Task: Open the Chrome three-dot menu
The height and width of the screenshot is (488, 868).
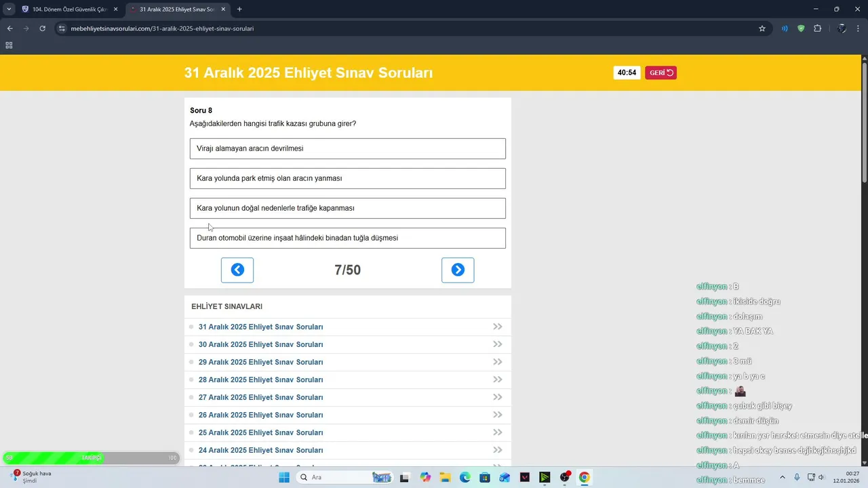Action: click(859, 28)
